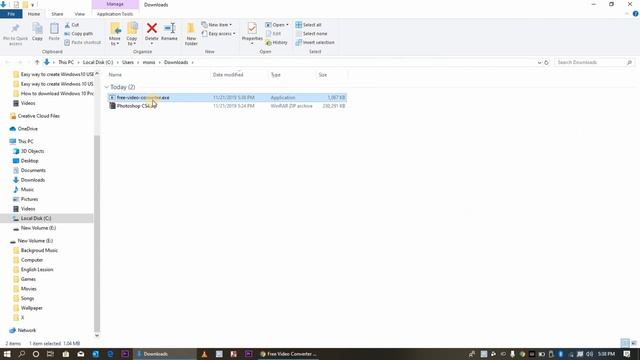640x360 pixels.
Task: Open Documents in navigation pane
Action: point(33,170)
